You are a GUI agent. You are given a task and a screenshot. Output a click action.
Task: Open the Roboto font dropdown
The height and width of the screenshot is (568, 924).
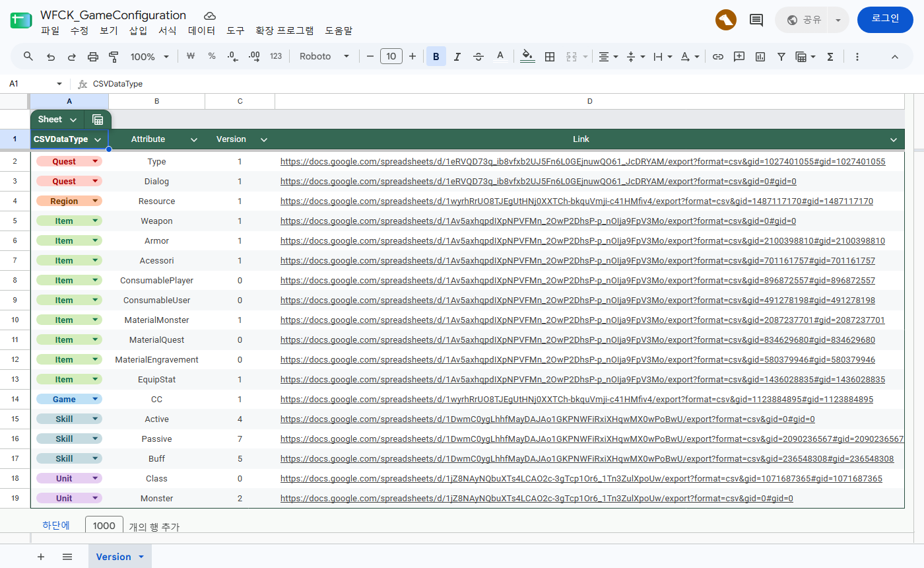pyautogui.click(x=324, y=57)
